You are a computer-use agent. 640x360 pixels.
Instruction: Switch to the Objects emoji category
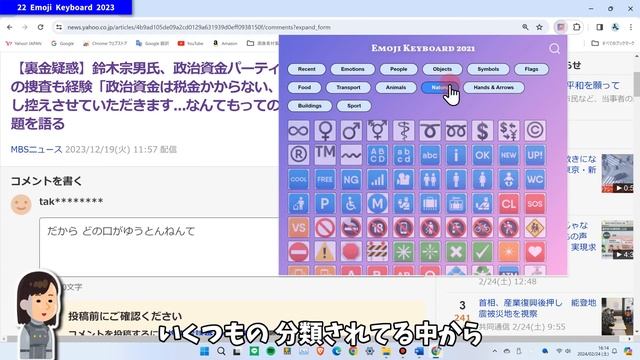click(442, 69)
